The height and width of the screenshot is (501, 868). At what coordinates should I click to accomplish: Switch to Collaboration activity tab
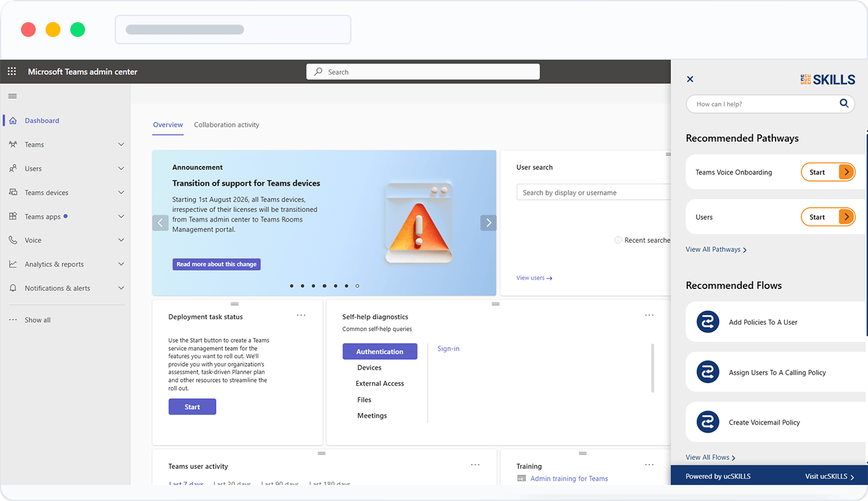tap(226, 124)
